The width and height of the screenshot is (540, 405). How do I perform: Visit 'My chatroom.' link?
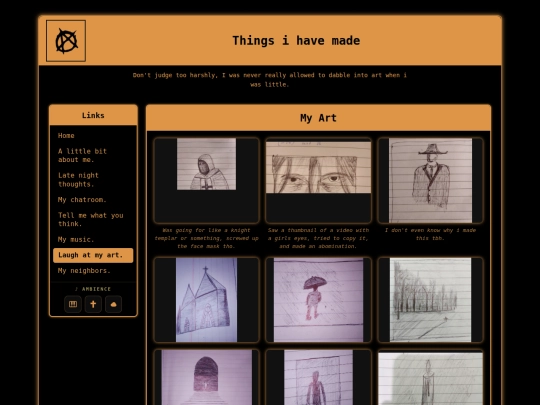point(82,200)
